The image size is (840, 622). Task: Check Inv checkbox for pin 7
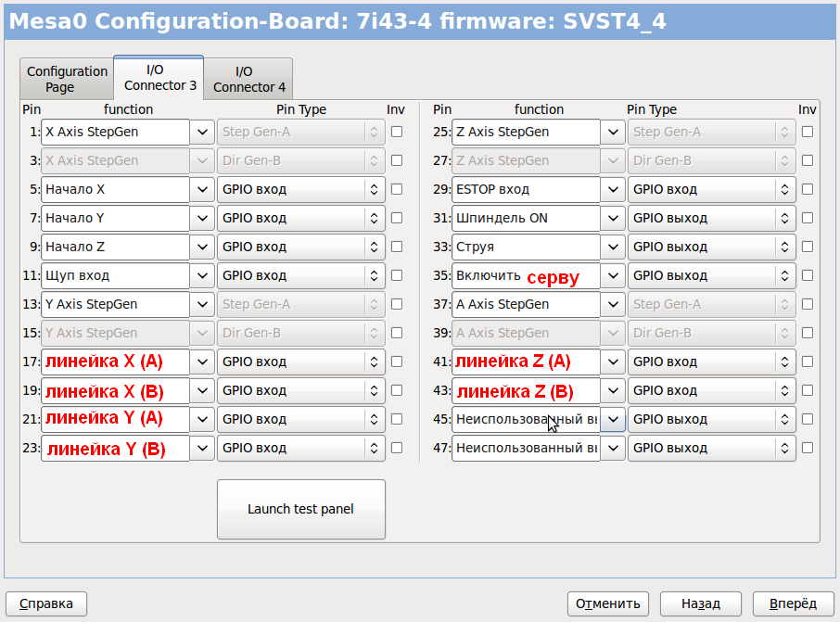tap(397, 218)
